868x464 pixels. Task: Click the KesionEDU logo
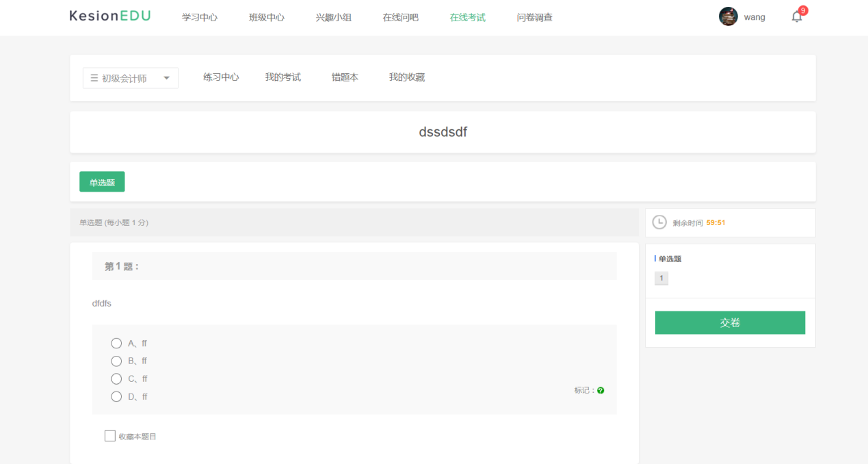click(110, 16)
